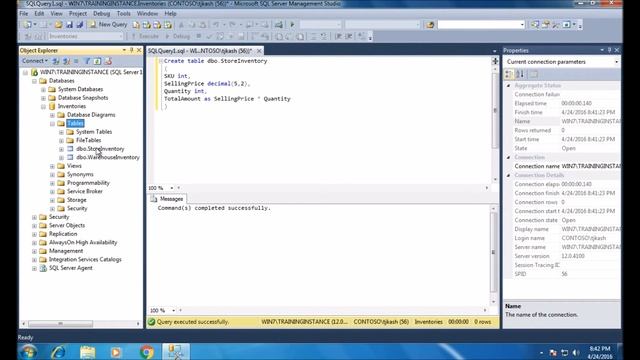Select the Database Diagrams folder

(91, 115)
